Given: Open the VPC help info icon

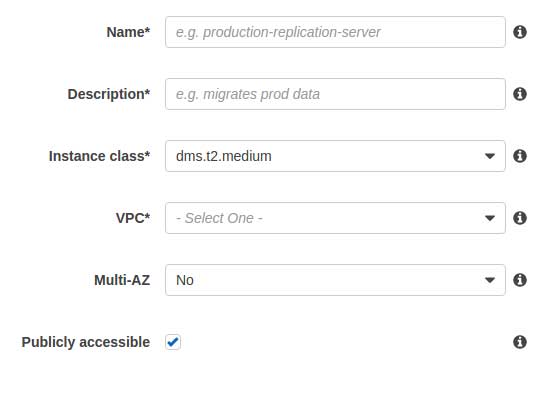Looking at the screenshot, I should (520, 218).
